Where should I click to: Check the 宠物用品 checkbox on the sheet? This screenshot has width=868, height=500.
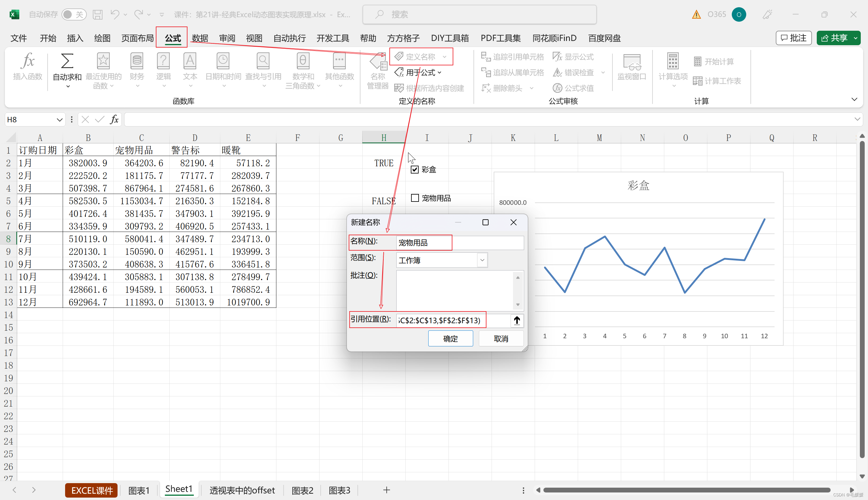pyautogui.click(x=415, y=198)
